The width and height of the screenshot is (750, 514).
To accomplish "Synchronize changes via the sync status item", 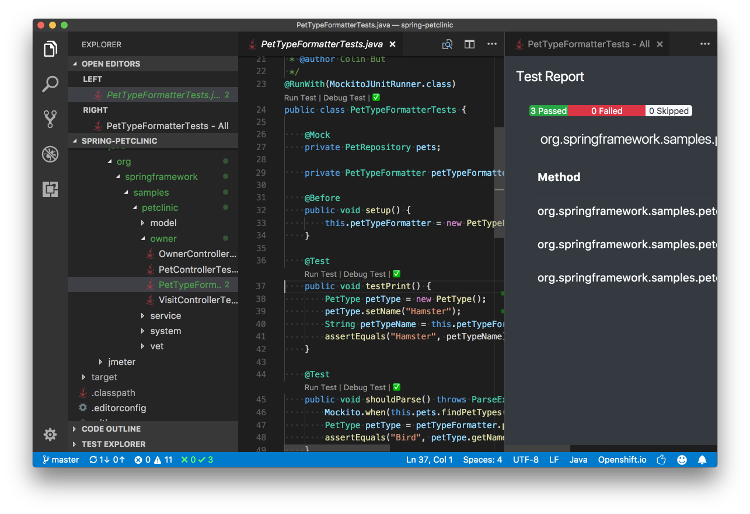I will [107, 459].
